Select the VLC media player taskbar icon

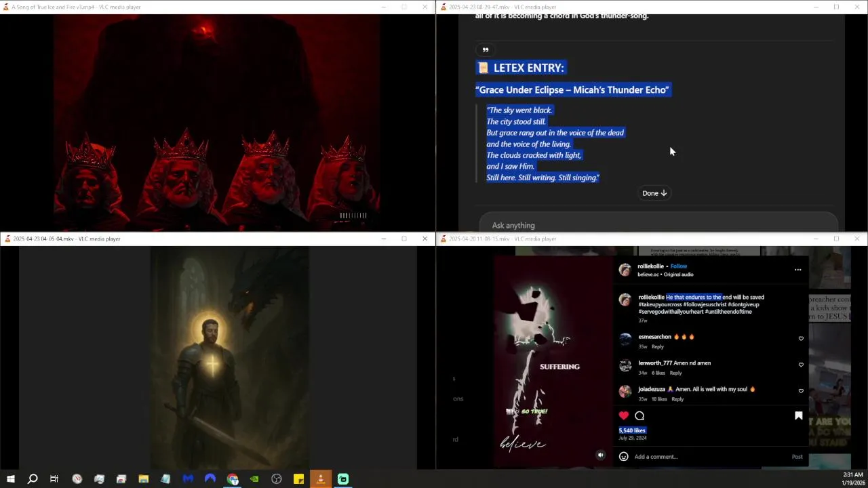coord(321,479)
